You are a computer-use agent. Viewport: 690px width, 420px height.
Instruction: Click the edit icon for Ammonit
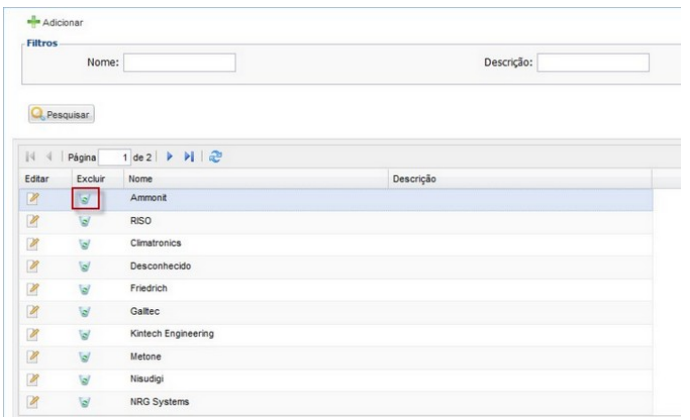33,199
